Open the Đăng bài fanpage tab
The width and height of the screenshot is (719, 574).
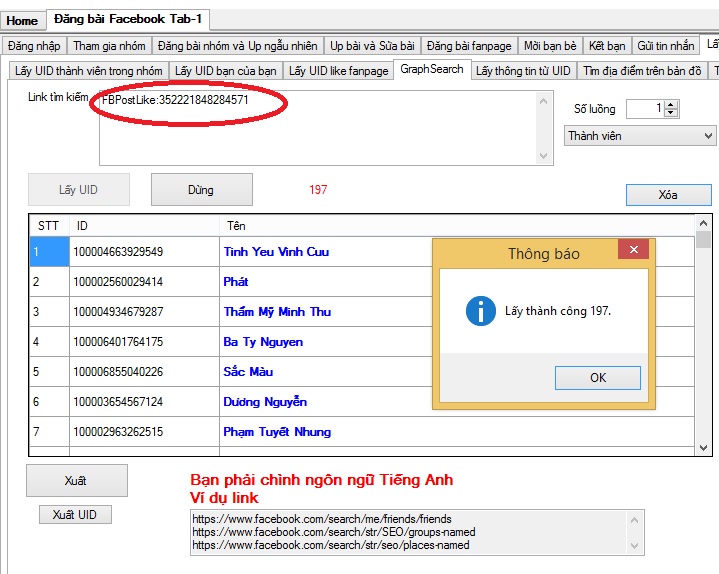coord(469,46)
